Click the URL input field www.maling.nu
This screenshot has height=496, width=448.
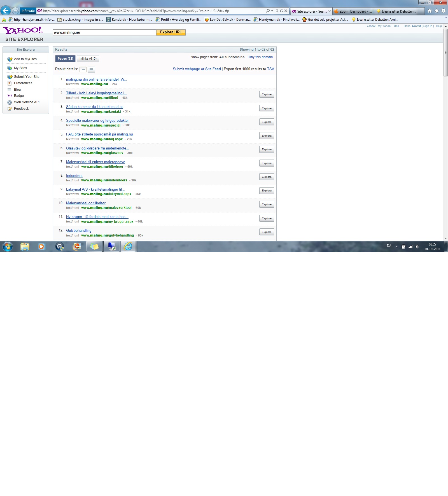tap(104, 32)
